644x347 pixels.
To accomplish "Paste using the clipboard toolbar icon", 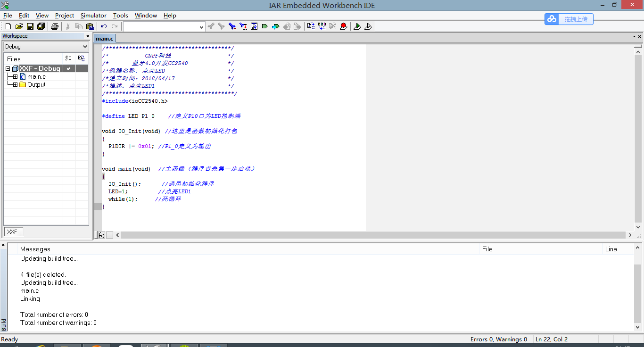I will (x=90, y=26).
